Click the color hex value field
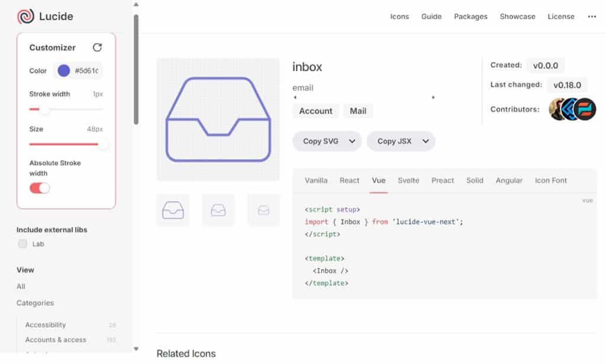The width and height of the screenshot is (606, 364). [86, 70]
